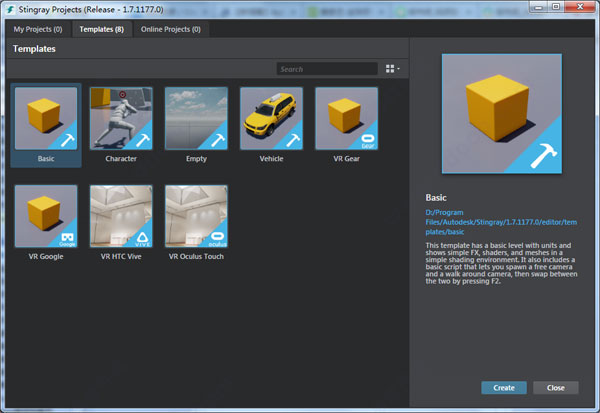Pick the Vehicle template with yellow taxi
Image resolution: width=600 pixels, height=413 pixels.
coord(271,118)
